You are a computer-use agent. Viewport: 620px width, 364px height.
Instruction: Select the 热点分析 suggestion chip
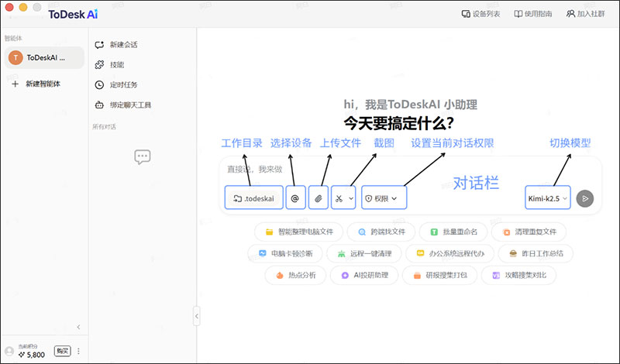click(295, 275)
